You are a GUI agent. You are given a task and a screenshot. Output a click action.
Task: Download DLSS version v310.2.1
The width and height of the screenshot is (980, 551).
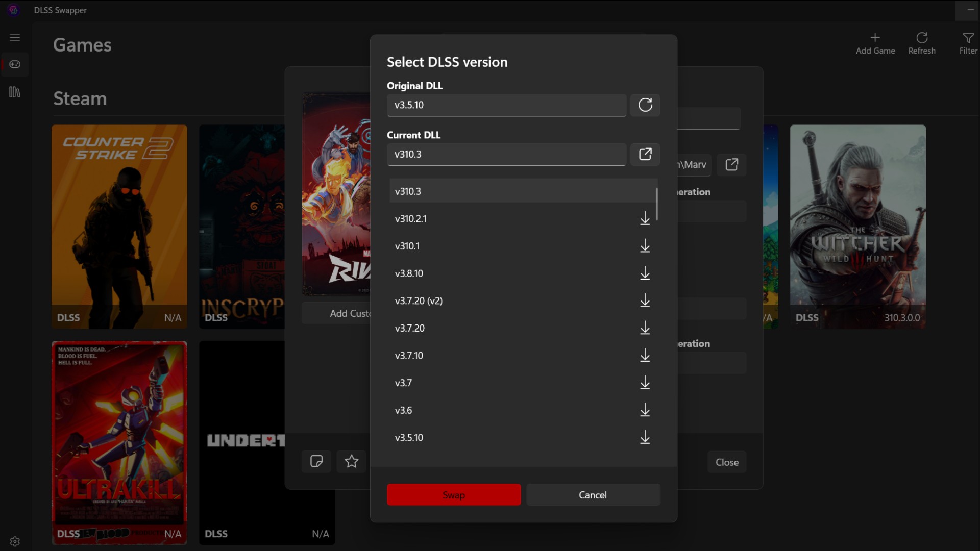[x=645, y=219]
